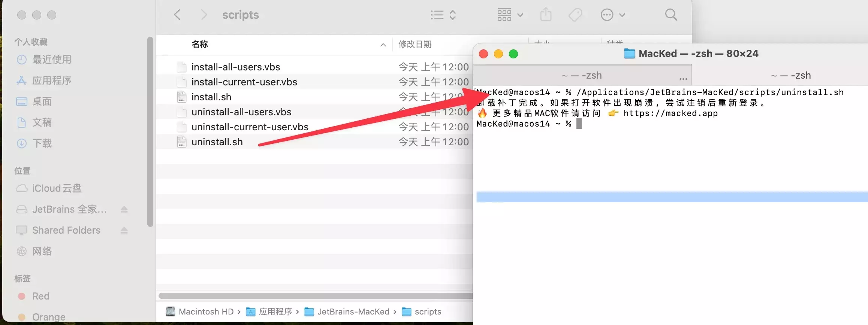Open Finder search
The height and width of the screenshot is (325, 868).
pos(671,15)
